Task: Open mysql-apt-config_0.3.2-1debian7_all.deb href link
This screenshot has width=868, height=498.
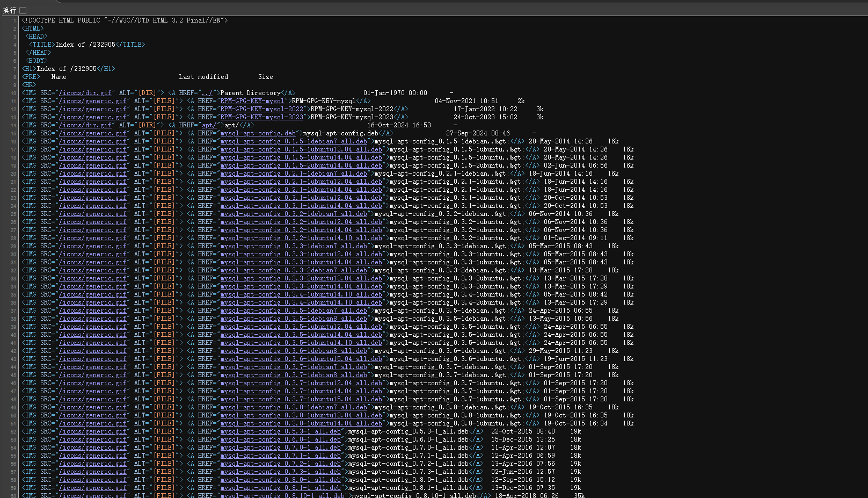Action: coord(294,214)
